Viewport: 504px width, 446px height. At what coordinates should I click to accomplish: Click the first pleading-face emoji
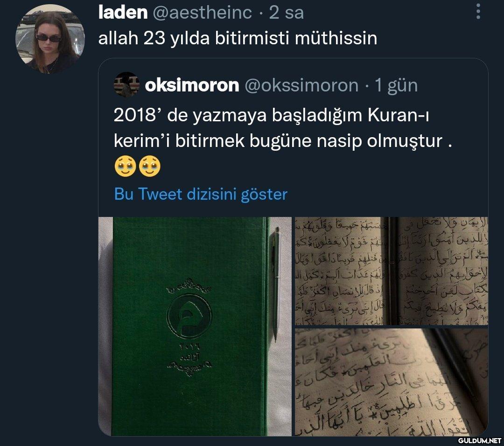[x=125, y=166]
